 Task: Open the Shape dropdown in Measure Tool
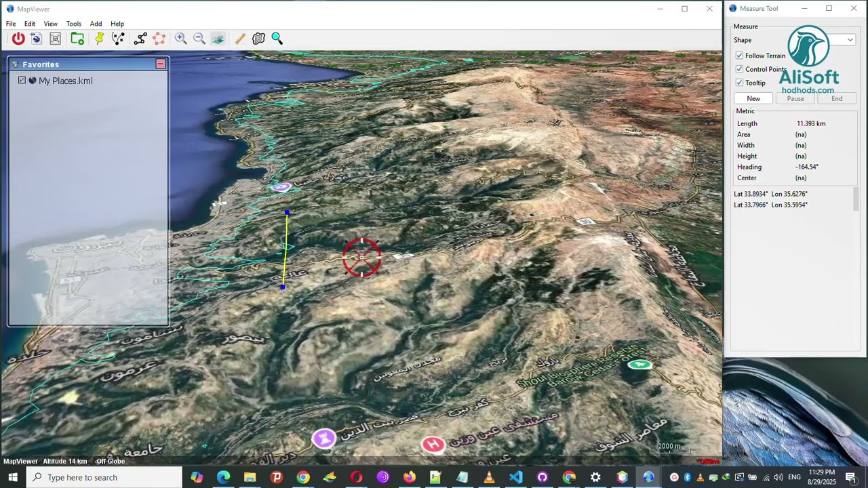pyautogui.click(x=850, y=40)
